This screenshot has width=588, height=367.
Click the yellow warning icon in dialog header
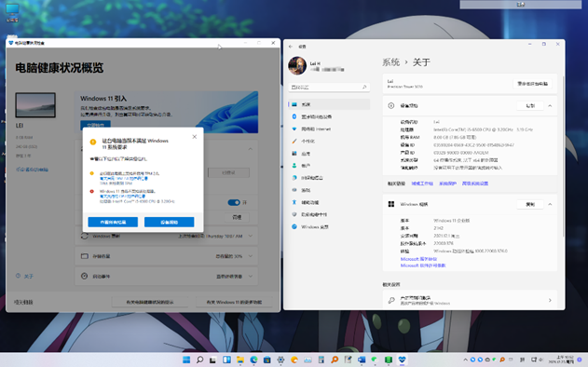coord(93,142)
